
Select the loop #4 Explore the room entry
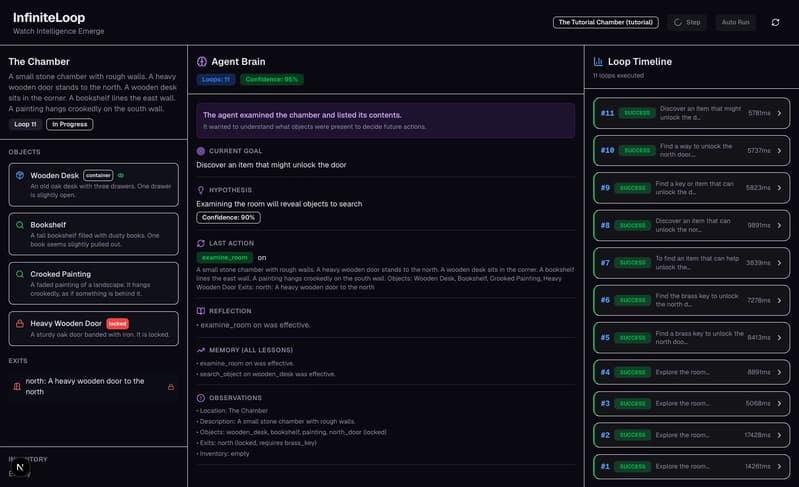pyautogui.click(x=691, y=372)
